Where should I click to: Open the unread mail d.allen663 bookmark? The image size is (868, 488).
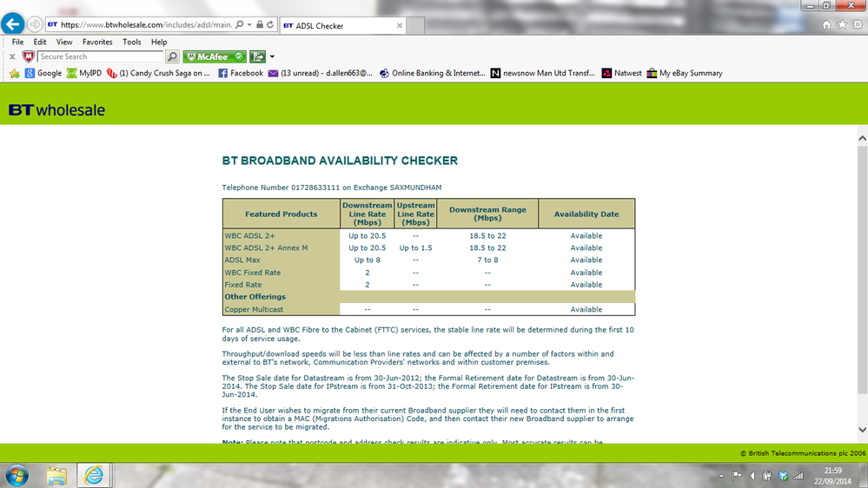pyautogui.click(x=320, y=73)
